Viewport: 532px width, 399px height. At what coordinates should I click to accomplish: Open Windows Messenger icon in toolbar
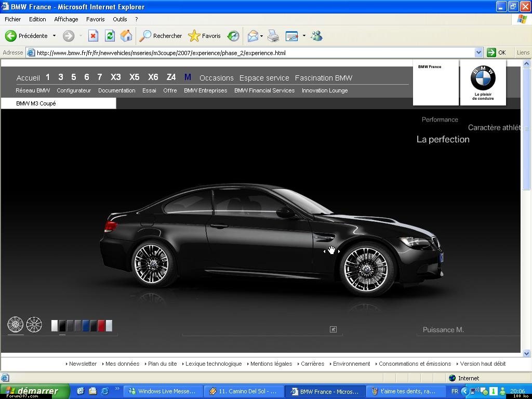coord(316,36)
